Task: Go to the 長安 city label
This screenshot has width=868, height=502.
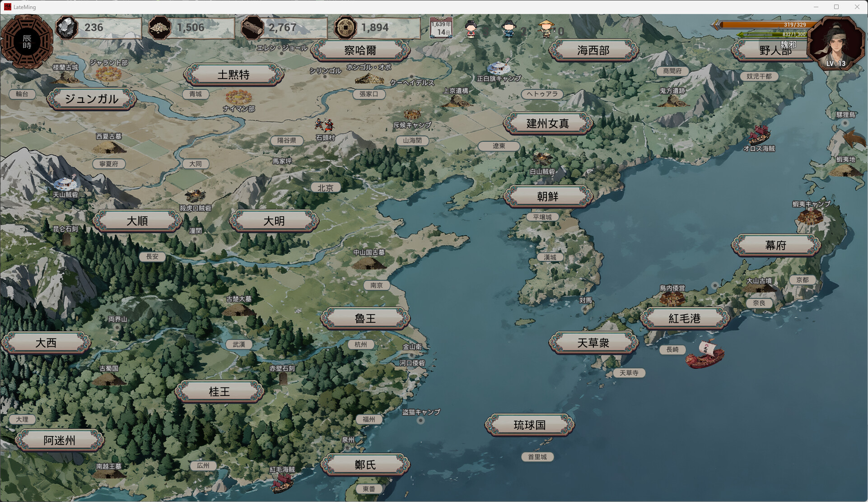Action: tap(152, 256)
